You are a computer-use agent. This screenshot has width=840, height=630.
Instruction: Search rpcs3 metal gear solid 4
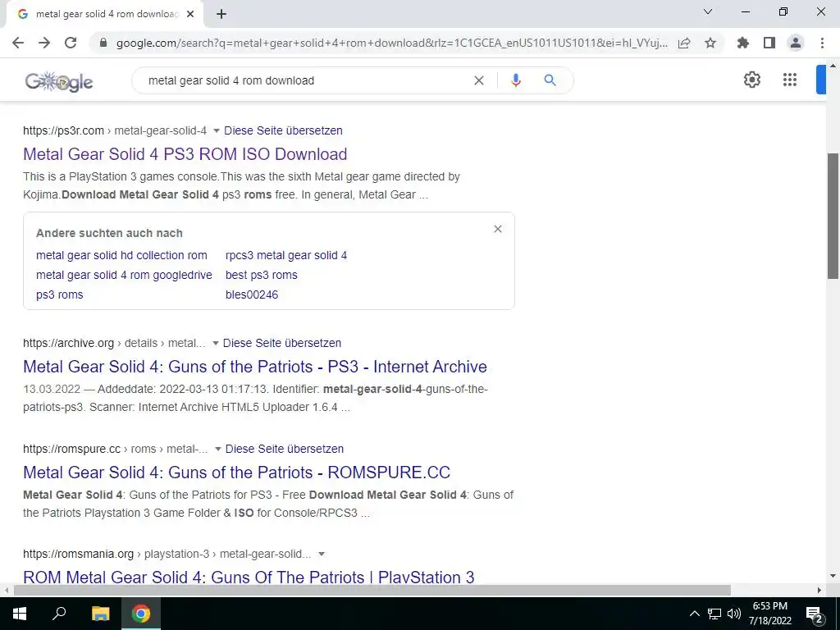pyautogui.click(x=286, y=256)
